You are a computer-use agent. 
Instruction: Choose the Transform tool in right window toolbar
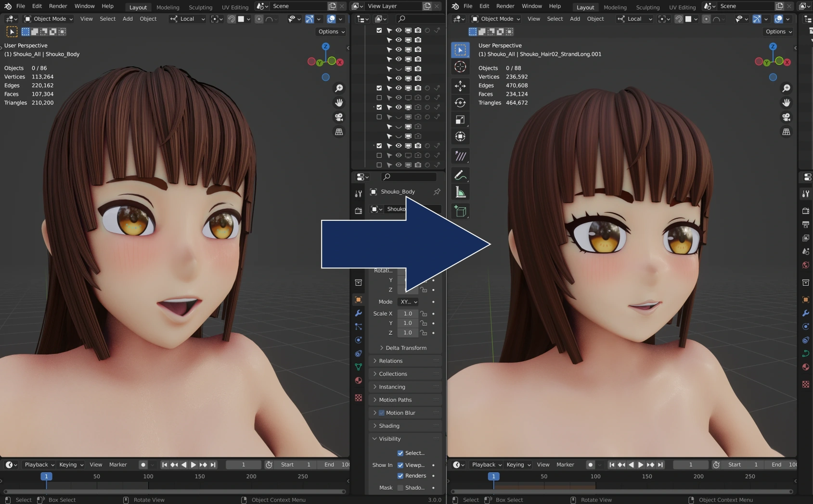pyautogui.click(x=460, y=137)
